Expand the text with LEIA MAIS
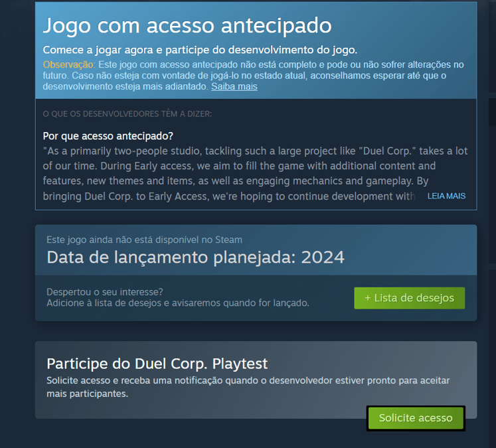This screenshot has width=496, height=448. point(446,196)
